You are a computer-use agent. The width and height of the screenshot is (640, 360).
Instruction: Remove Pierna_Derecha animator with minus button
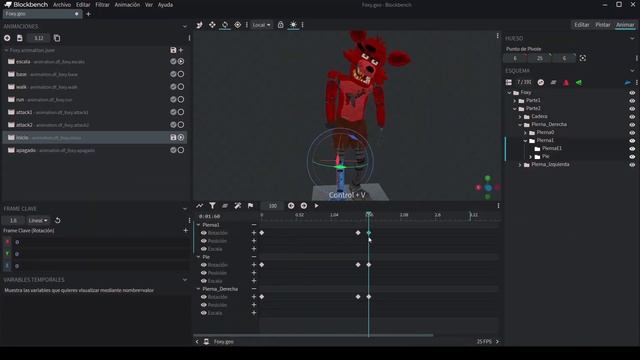point(253,289)
